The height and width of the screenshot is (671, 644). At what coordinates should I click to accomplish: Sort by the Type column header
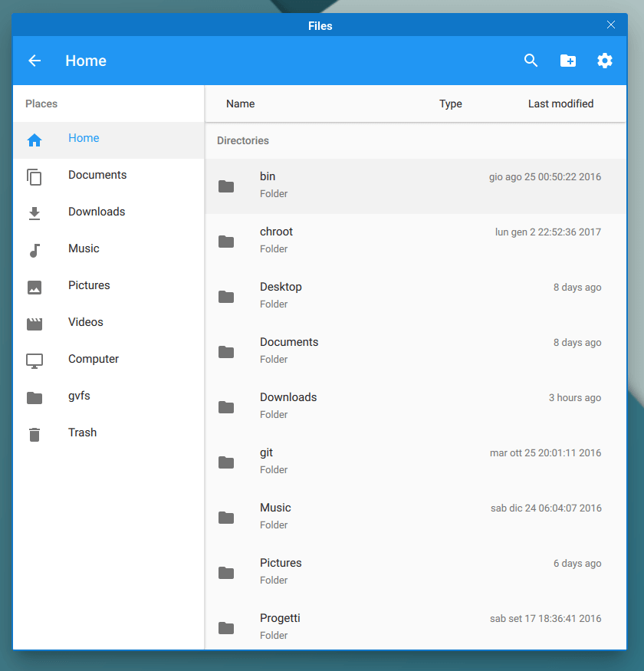(450, 104)
